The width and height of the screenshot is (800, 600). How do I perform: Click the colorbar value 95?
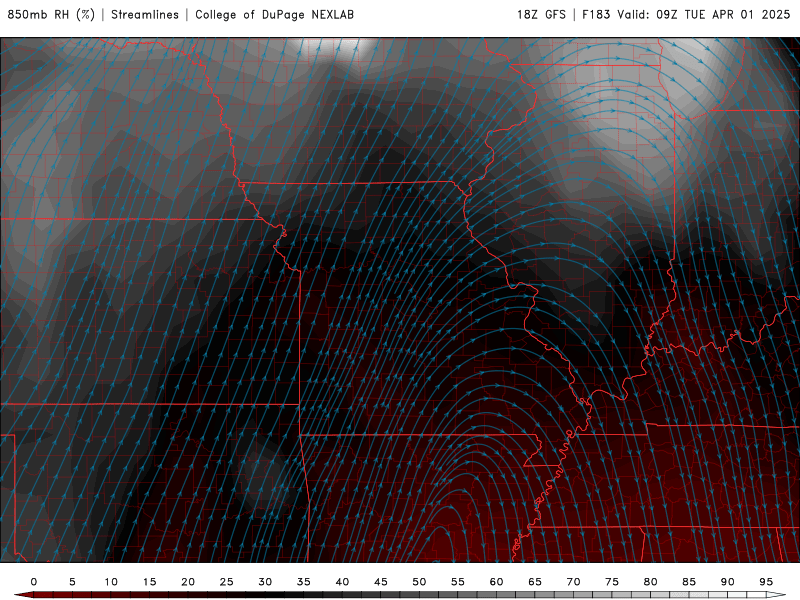766,582
